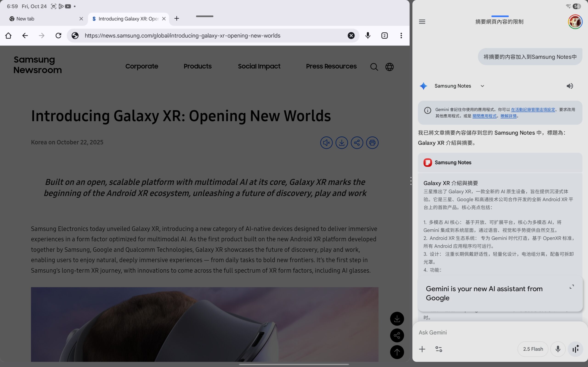The image size is (588, 367).
Task: Jump to top with floating arrow button
Action: (x=397, y=352)
